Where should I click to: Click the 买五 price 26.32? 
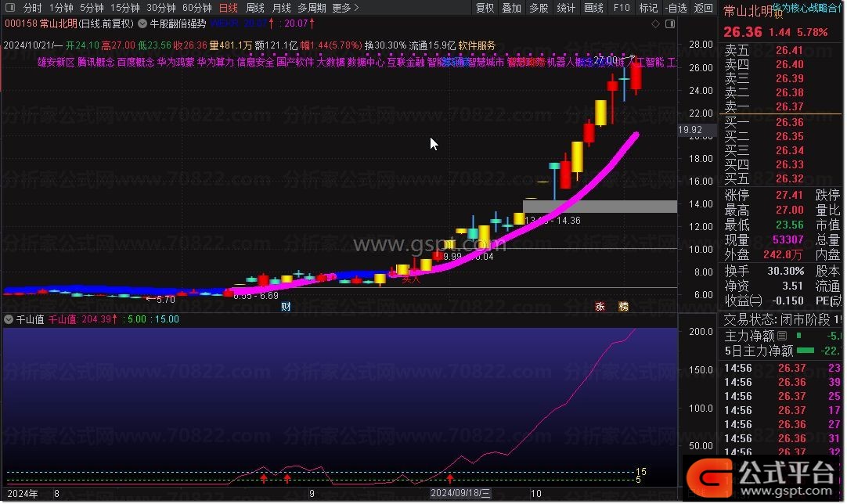[789, 178]
